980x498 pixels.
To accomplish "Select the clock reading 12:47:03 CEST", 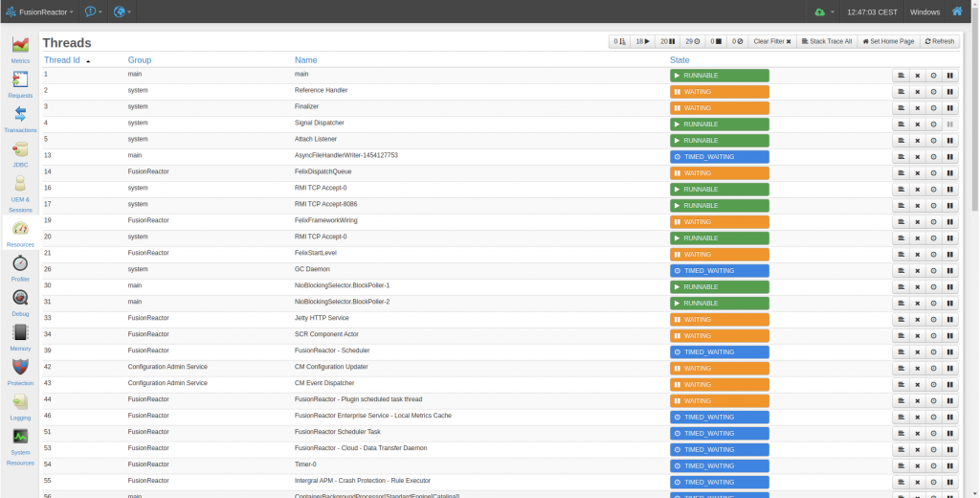I will [872, 11].
